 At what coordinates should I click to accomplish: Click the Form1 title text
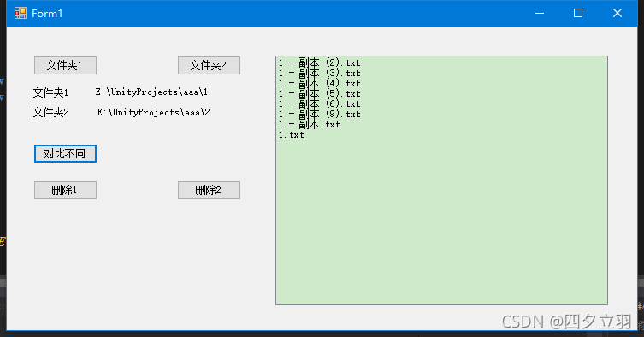coord(47,14)
